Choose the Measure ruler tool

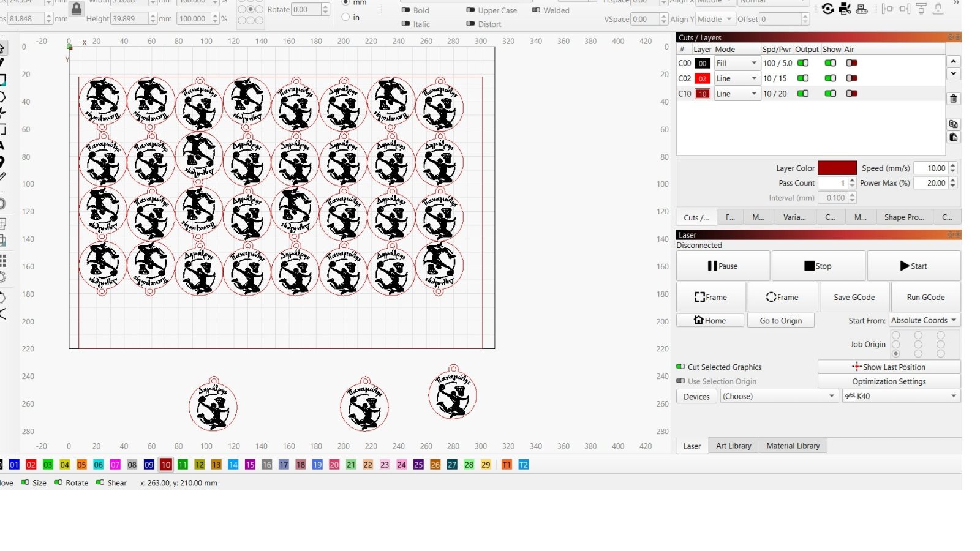[x=2, y=177]
